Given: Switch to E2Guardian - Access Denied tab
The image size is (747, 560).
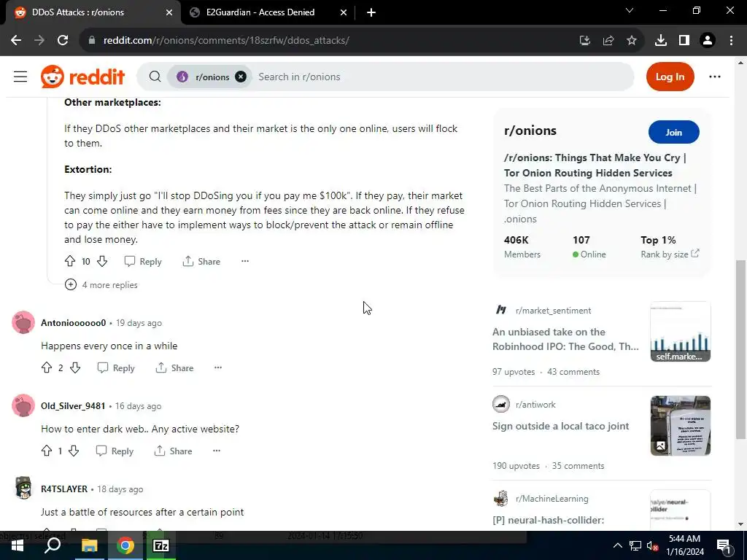Looking at the screenshot, I should [260, 12].
